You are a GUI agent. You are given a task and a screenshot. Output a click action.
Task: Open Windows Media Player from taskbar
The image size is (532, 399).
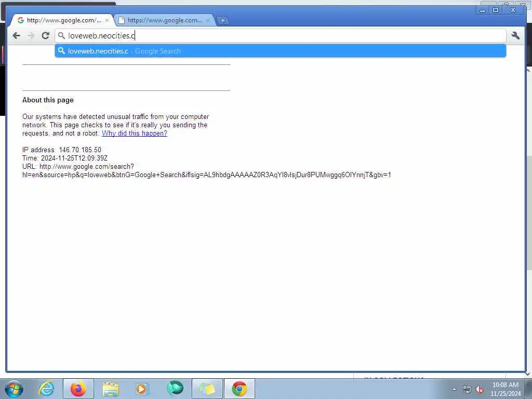[x=142, y=389]
